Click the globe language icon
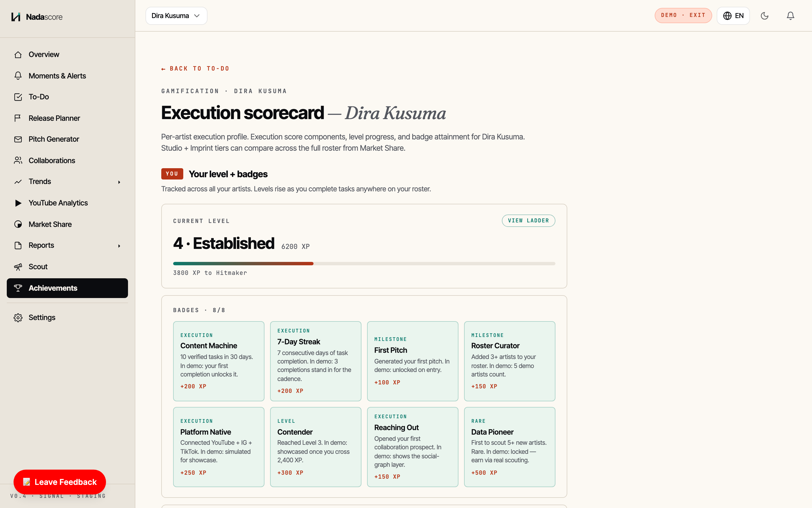 click(x=727, y=16)
